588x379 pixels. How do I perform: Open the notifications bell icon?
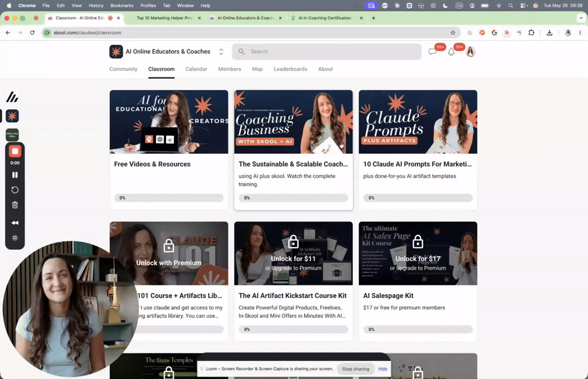click(x=451, y=52)
